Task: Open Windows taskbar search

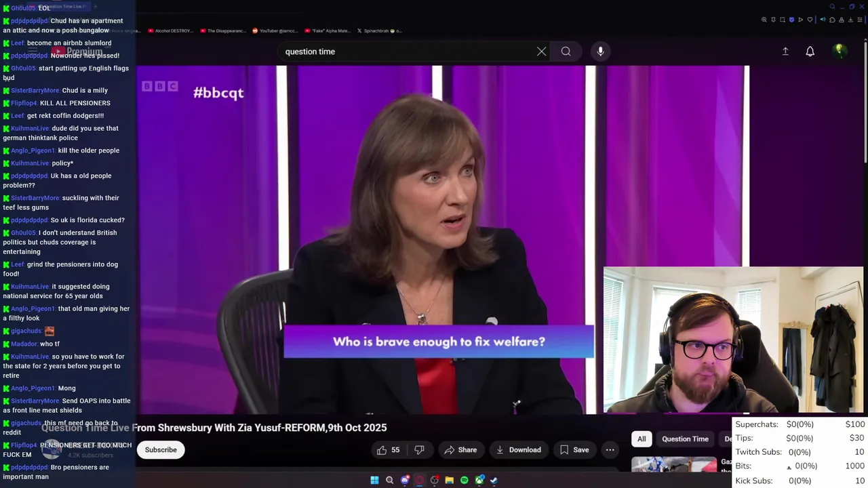Action: click(389, 480)
